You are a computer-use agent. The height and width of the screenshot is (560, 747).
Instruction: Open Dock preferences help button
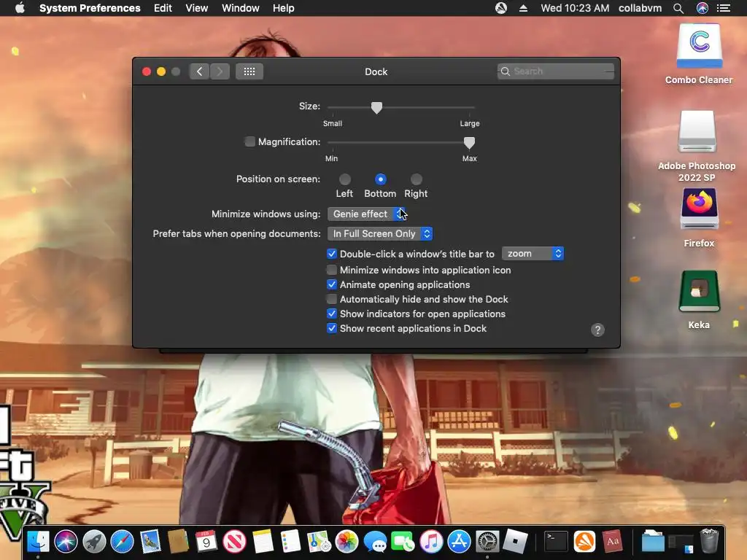[x=597, y=330]
